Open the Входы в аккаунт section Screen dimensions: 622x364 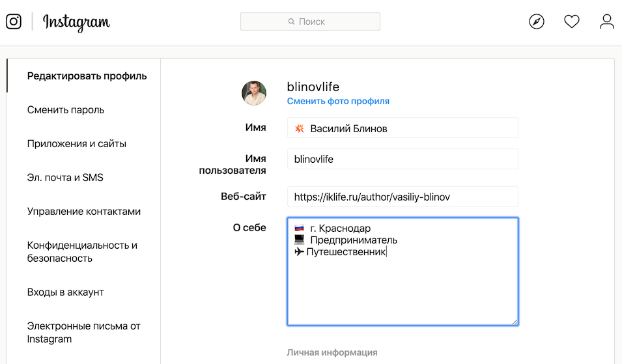[x=65, y=292]
